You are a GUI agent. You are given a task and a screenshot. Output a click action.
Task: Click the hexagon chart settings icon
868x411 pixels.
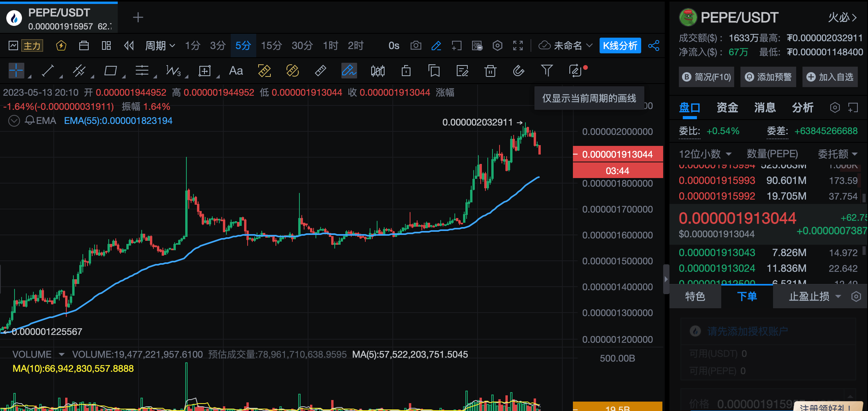point(498,46)
